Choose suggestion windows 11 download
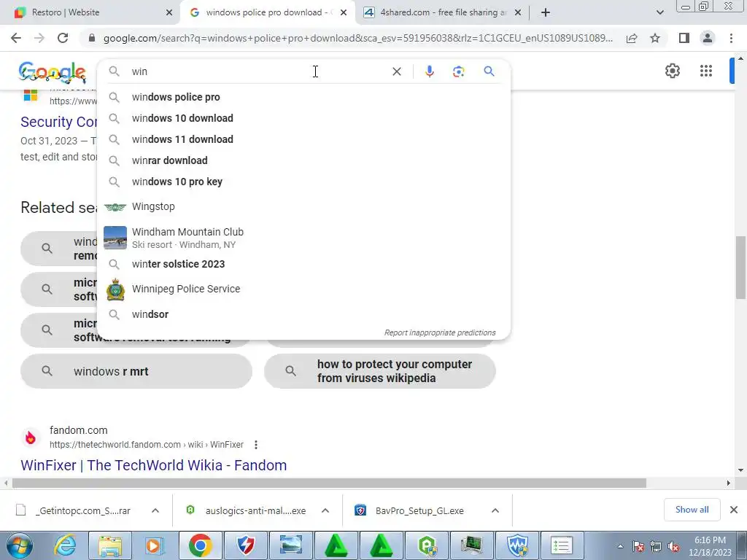747x560 pixels. click(303, 139)
